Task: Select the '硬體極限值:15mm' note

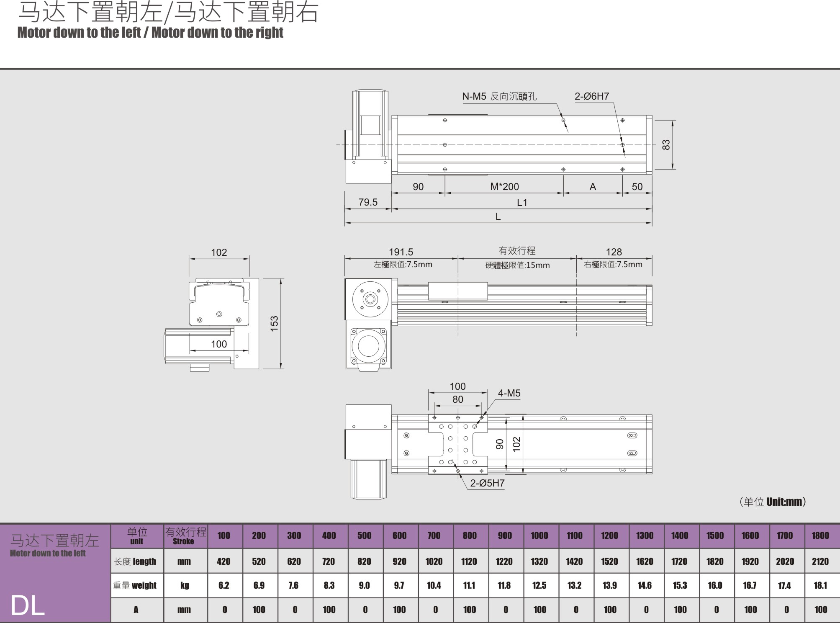Action: pyautogui.click(x=518, y=265)
